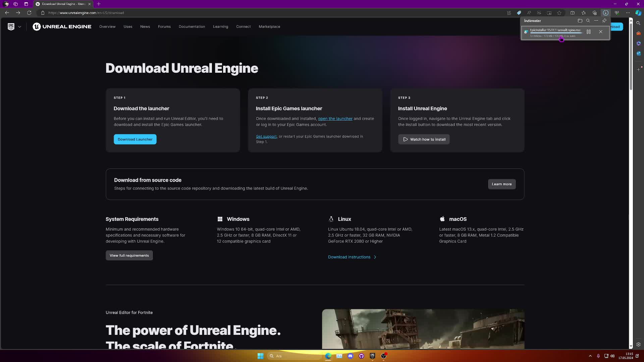Open GitHub Desktop from the taskbar

point(361,356)
